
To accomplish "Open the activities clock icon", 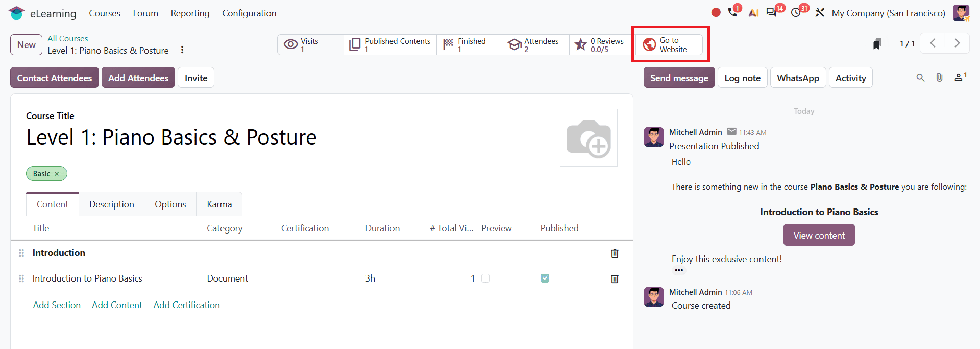I will pyautogui.click(x=796, y=12).
